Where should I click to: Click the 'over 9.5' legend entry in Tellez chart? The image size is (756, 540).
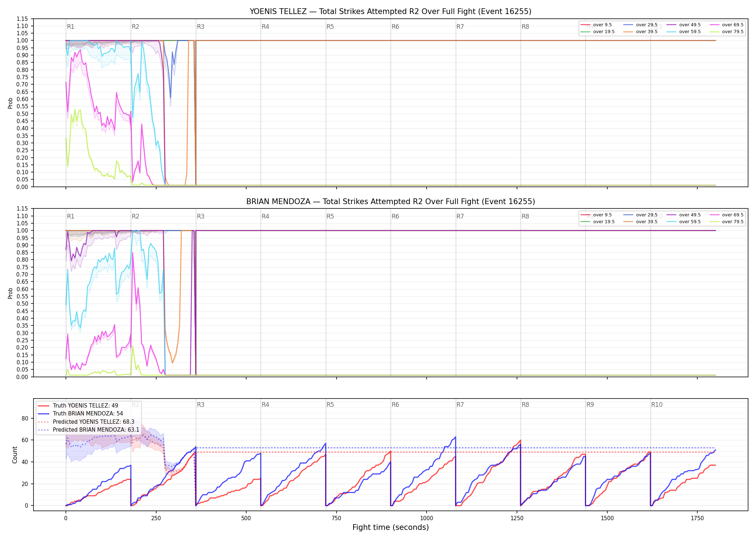[596, 25]
